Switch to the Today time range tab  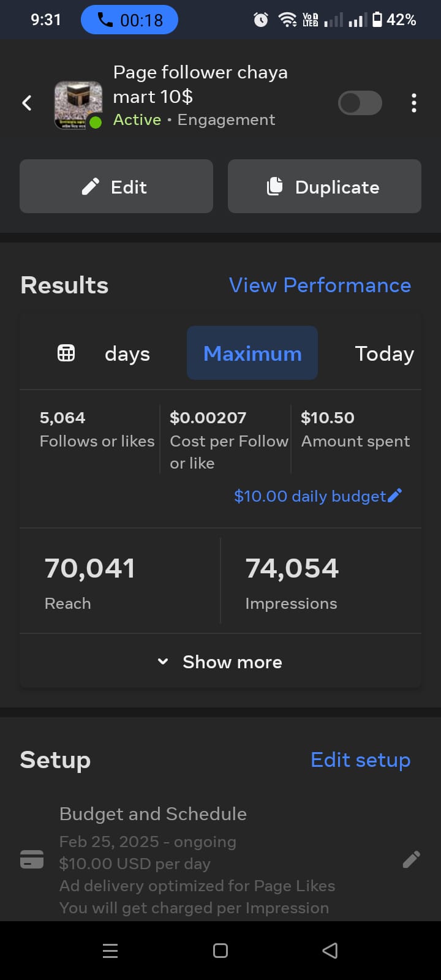pos(384,353)
